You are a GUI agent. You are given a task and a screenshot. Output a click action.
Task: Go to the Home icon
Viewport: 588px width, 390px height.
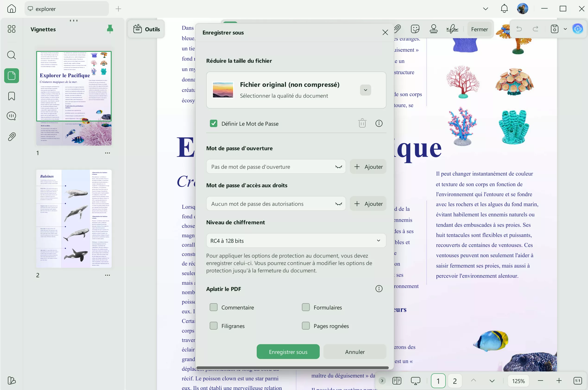pyautogui.click(x=11, y=9)
